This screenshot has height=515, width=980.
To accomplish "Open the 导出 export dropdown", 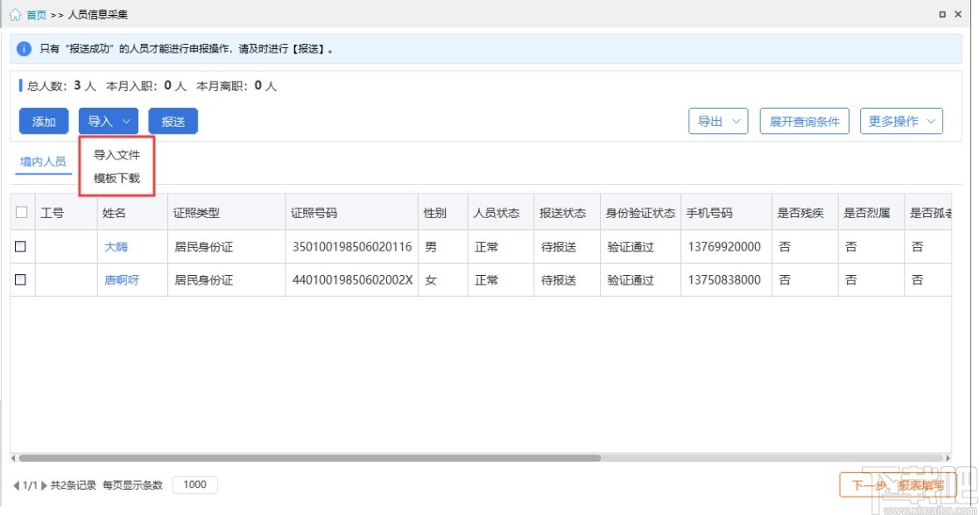I will (x=718, y=121).
